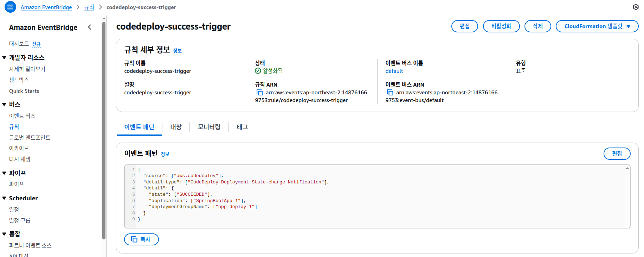Click the codedeploy-success-trigger page heading
The width and height of the screenshot is (644, 257).
(x=173, y=27)
